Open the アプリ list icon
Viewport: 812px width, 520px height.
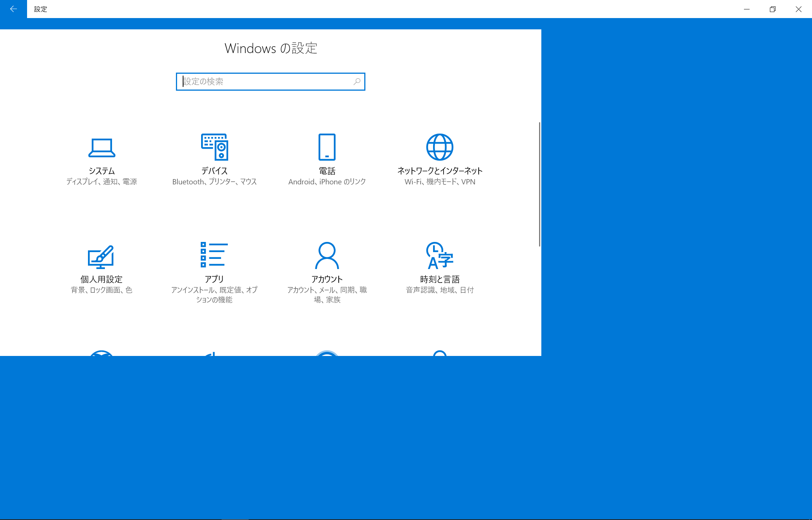coord(214,255)
